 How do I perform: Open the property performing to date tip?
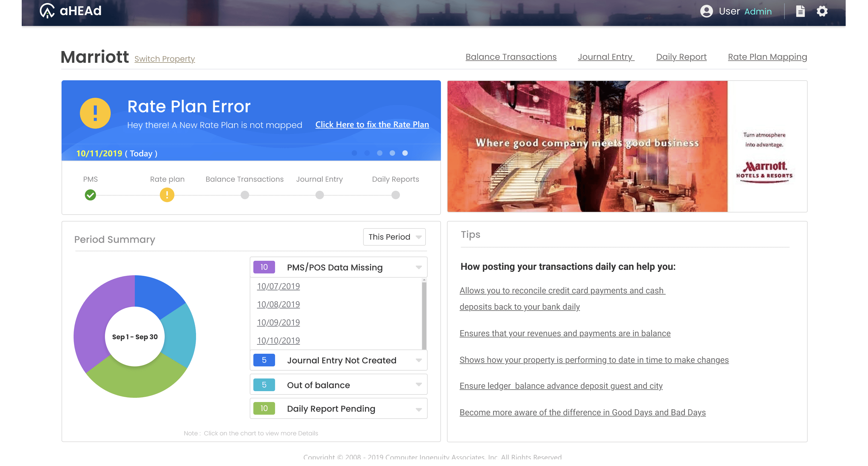594,360
